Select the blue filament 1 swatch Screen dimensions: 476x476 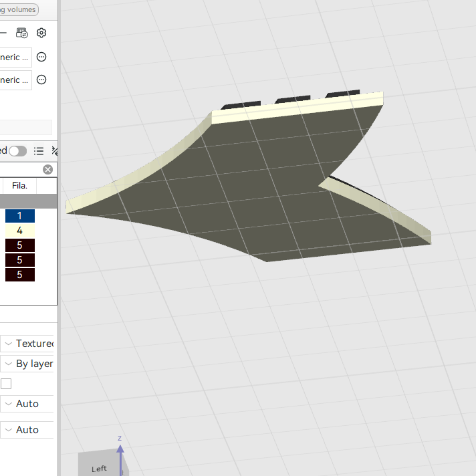20,216
